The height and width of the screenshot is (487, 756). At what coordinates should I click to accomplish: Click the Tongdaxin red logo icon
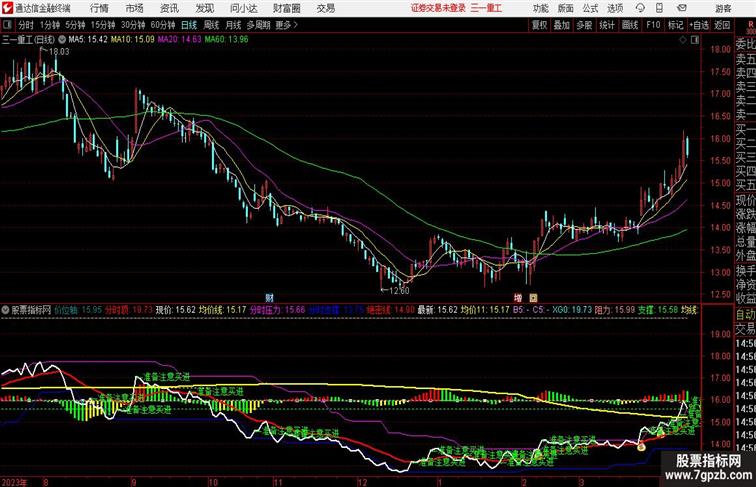click(x=7, y=8)
